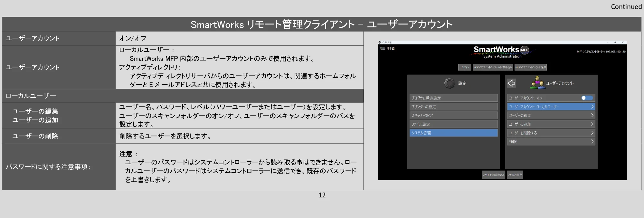Open ユーザーの追加 with its chevron
The image size is (644, 218).
(x=592, y=124)
